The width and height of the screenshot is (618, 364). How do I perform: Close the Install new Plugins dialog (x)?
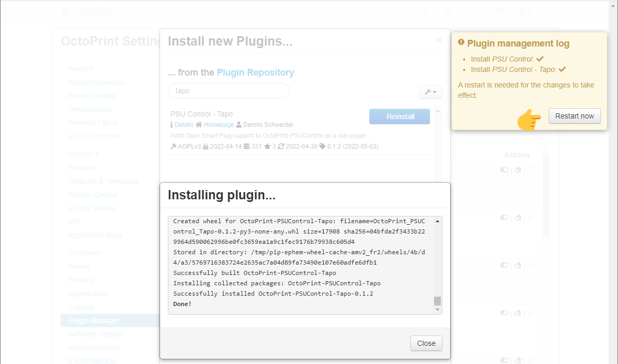coord(439,40)
